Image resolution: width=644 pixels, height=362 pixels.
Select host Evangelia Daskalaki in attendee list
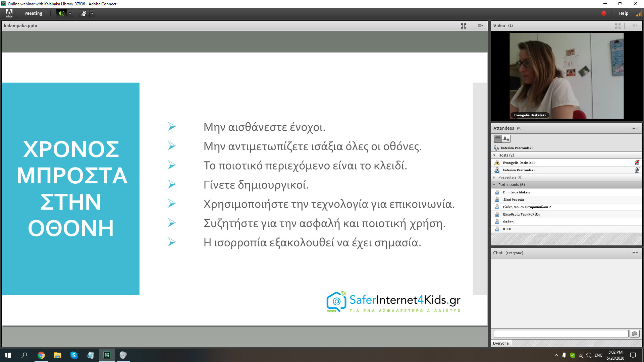click(567, 163)
